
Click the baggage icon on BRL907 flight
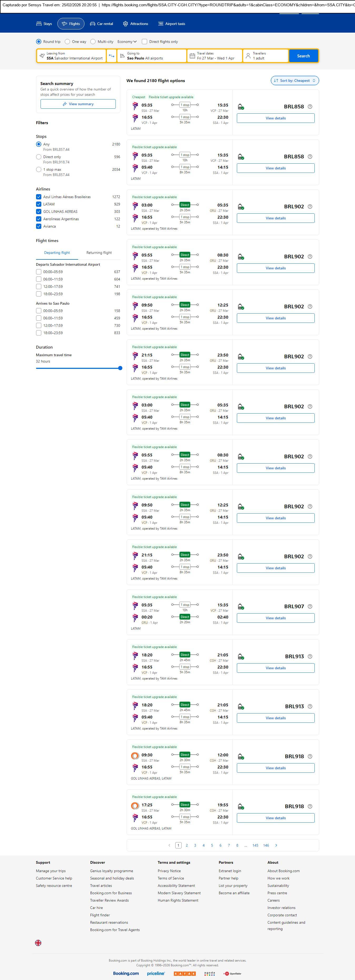click(241, 606)
